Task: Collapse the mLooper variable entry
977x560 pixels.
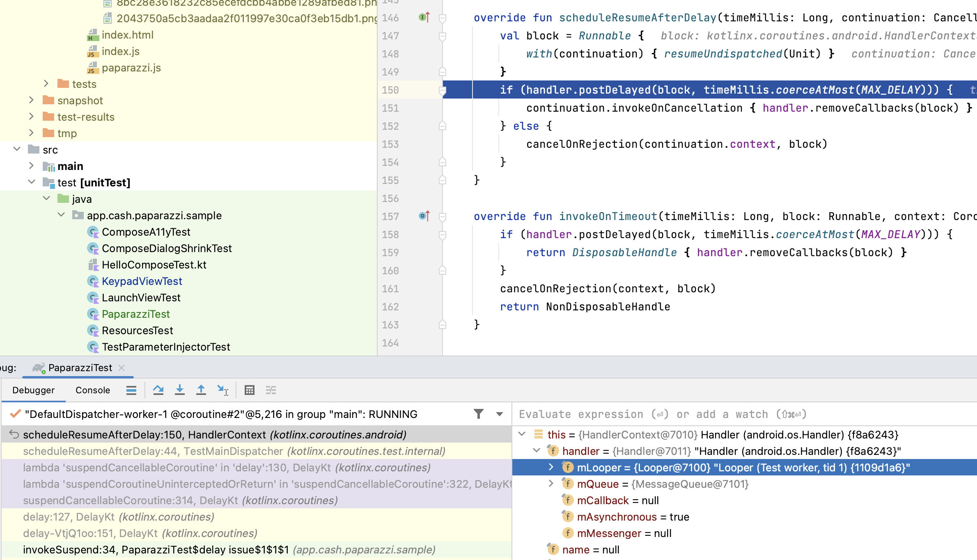Action: pyautogui.click(x=551, y=467)
